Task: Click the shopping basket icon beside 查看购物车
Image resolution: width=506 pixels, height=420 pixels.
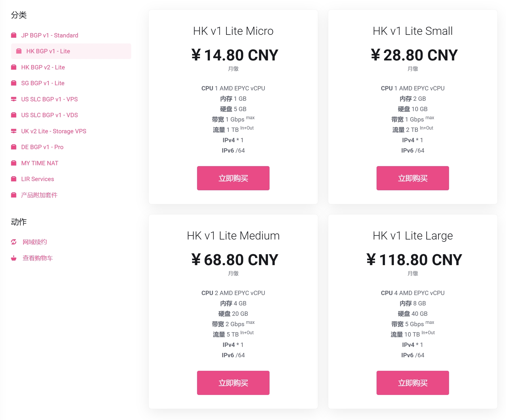Action: 14,258
